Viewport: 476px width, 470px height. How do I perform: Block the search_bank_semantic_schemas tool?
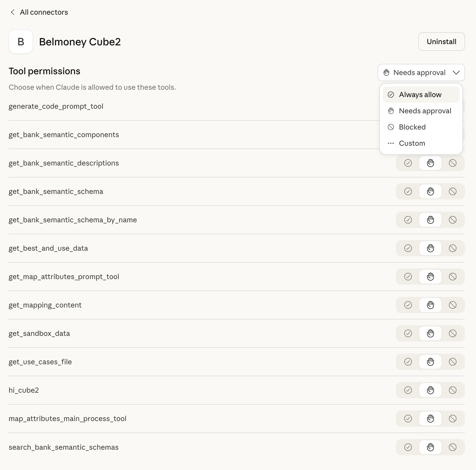pyautogui.click(x=452, y=447)
